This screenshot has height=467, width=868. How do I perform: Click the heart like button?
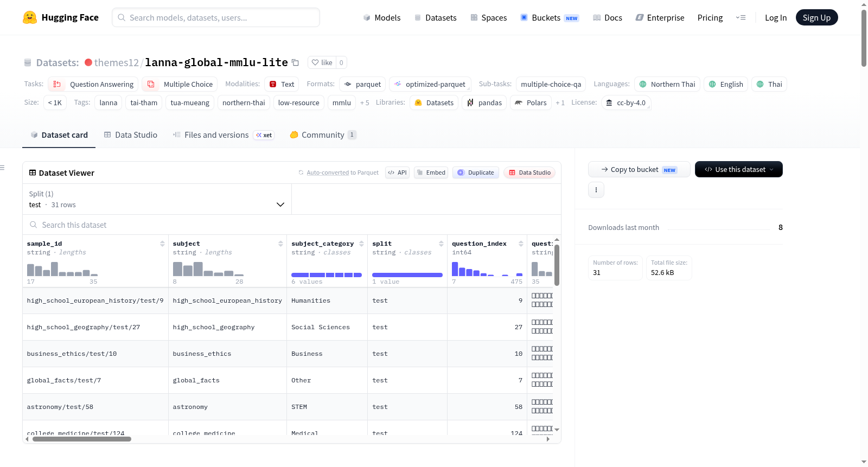322,62
